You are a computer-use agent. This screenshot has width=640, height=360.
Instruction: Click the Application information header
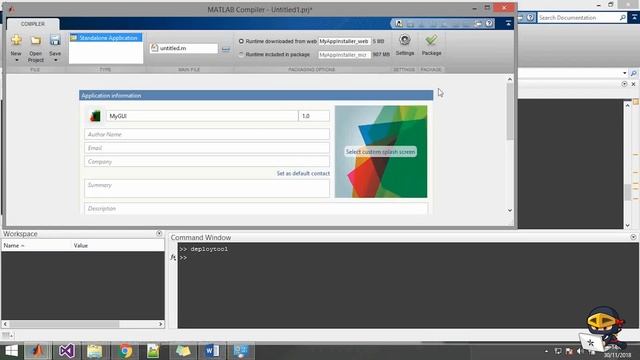point(256,96)
